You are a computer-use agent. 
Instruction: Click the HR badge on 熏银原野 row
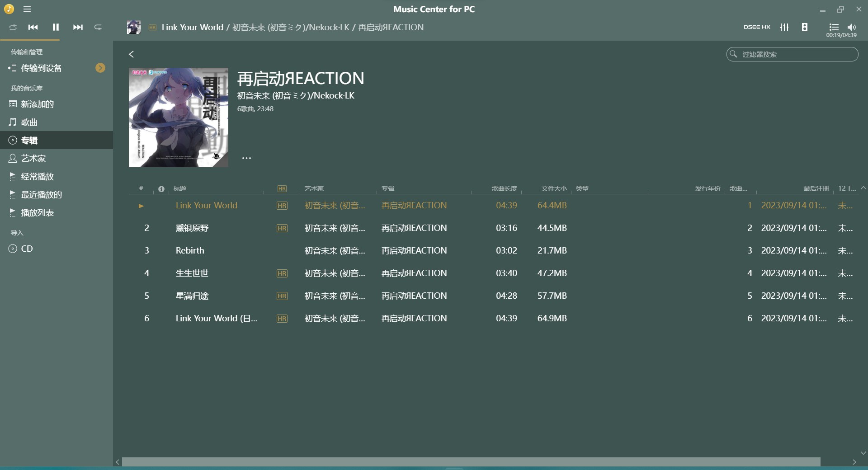(x=282, y=228)
